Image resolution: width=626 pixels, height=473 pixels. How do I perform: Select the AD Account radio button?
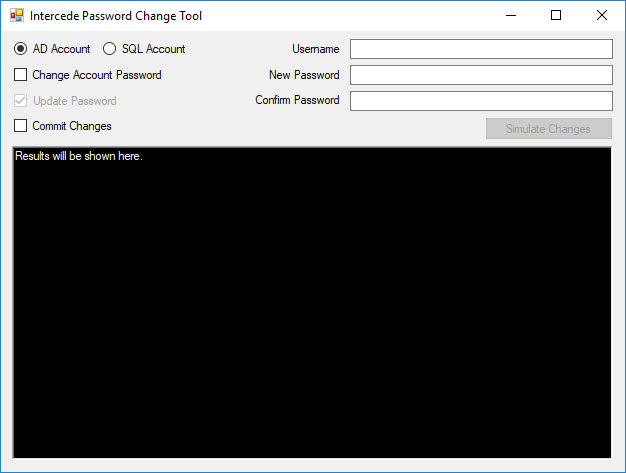[x=20, y=49]
